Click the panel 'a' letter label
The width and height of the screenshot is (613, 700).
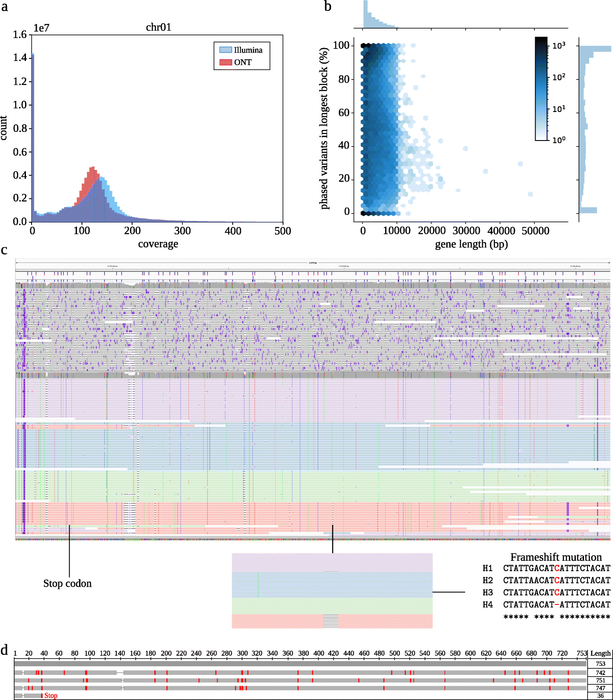(4, 6)
